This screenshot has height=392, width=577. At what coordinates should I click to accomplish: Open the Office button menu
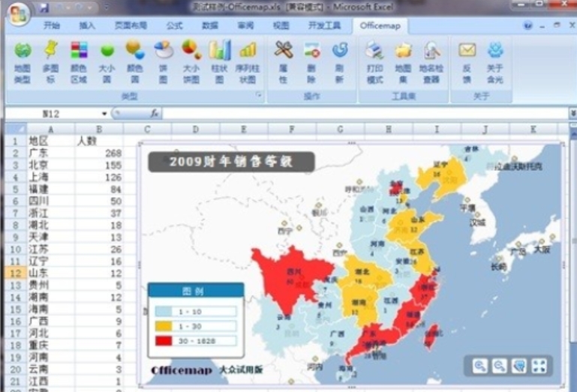(x=18, y=12)
